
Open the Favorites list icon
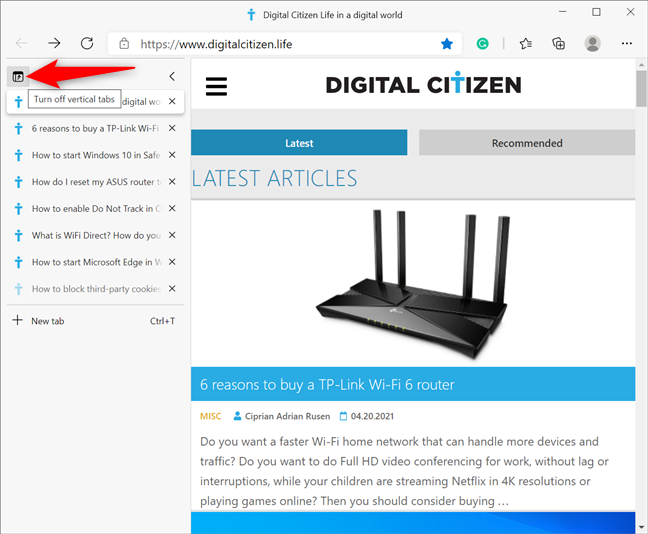(525, 43)
